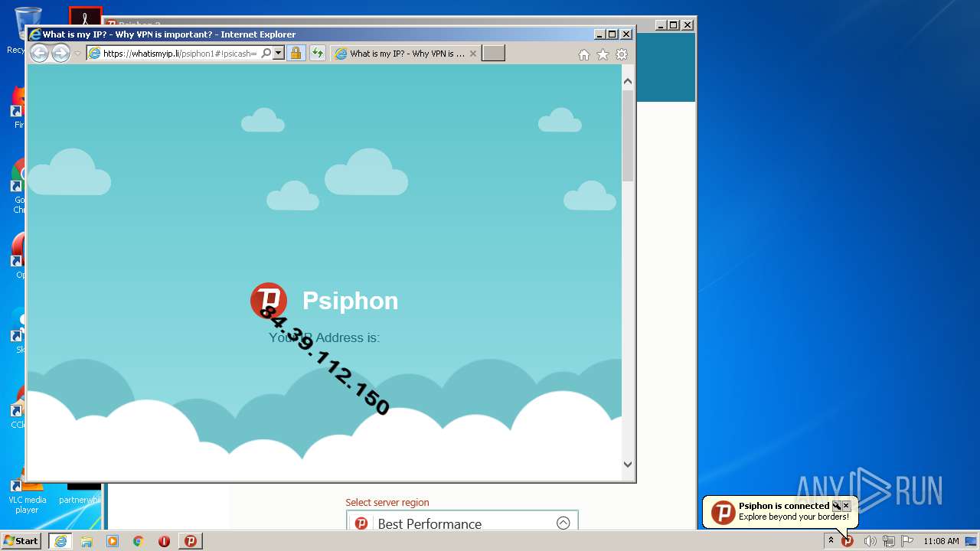
Task: Go back in Internet Explorer
Action: (x=39, y=53)
